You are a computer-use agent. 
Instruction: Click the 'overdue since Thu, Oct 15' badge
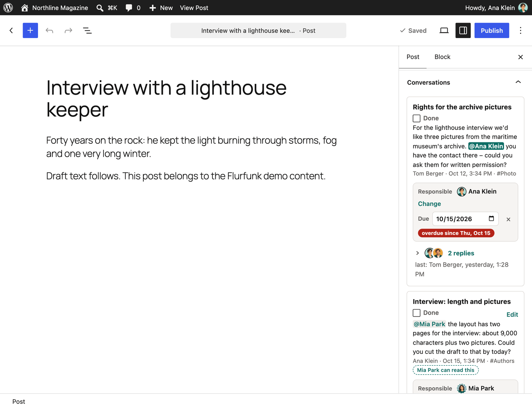click(x=456, y=233)
